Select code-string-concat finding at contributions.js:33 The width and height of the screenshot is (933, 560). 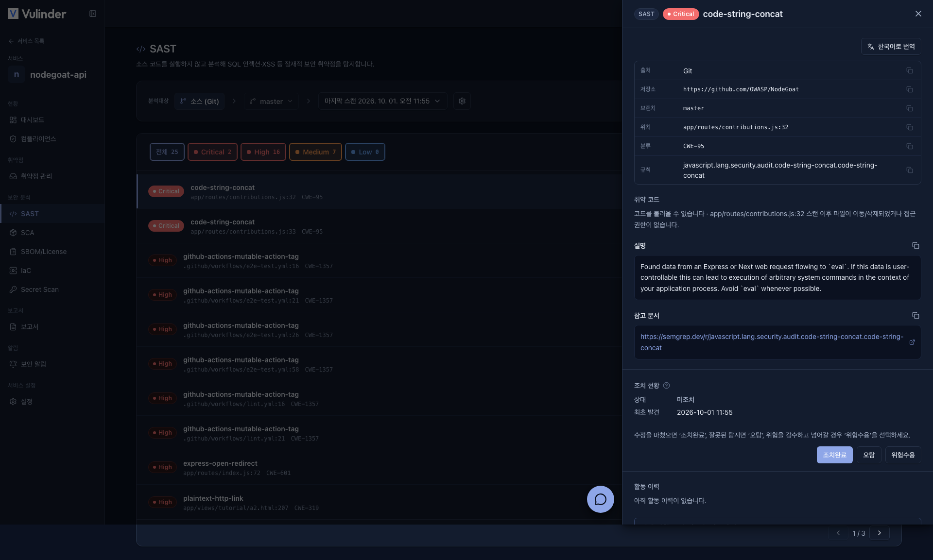coord(380,226)
